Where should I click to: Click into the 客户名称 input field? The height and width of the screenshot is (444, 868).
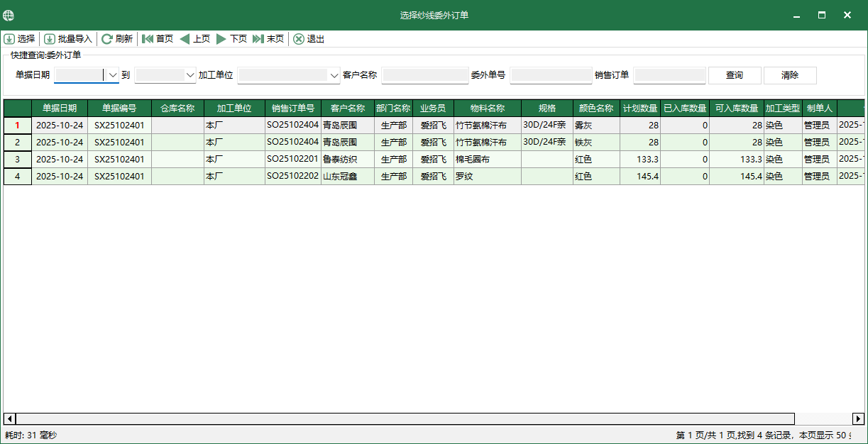(424, 74)
